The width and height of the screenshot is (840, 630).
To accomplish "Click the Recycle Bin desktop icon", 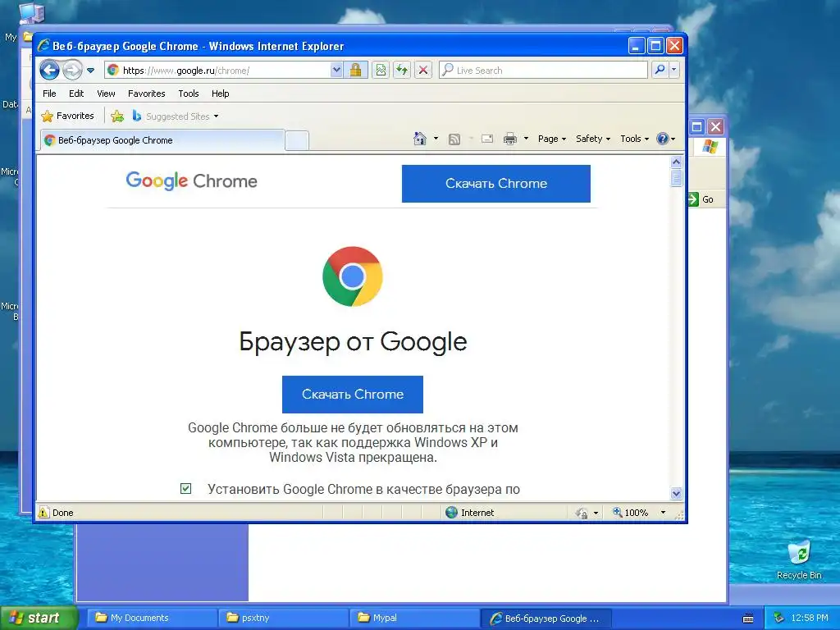I will pos(799,559).
